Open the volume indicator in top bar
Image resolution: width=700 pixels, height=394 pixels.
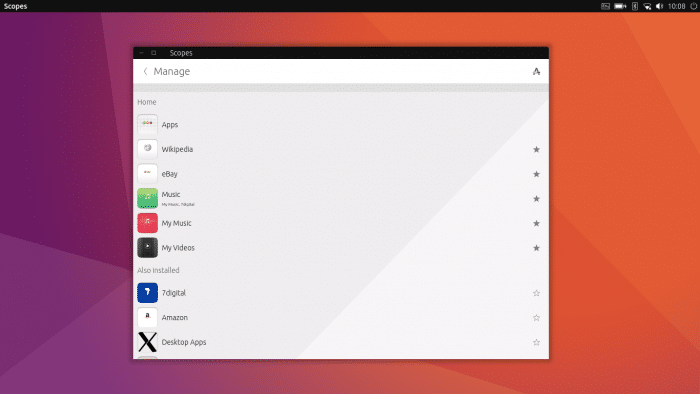tap(659, 6)
